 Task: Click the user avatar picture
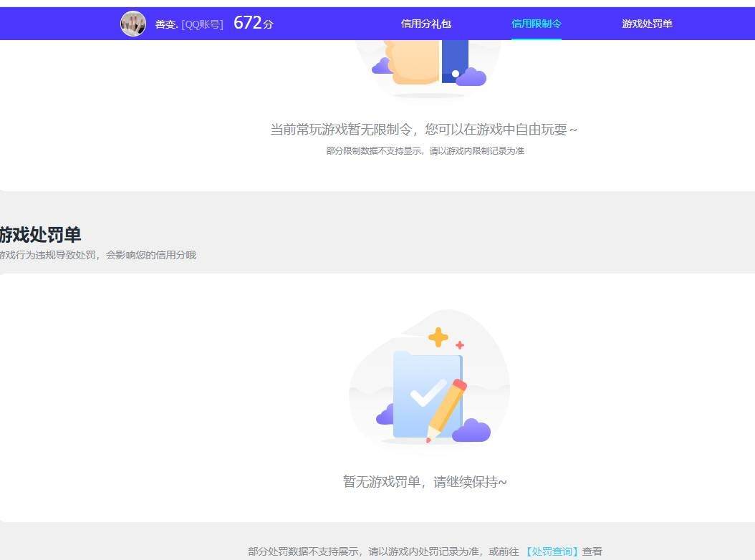coord(133,24)
